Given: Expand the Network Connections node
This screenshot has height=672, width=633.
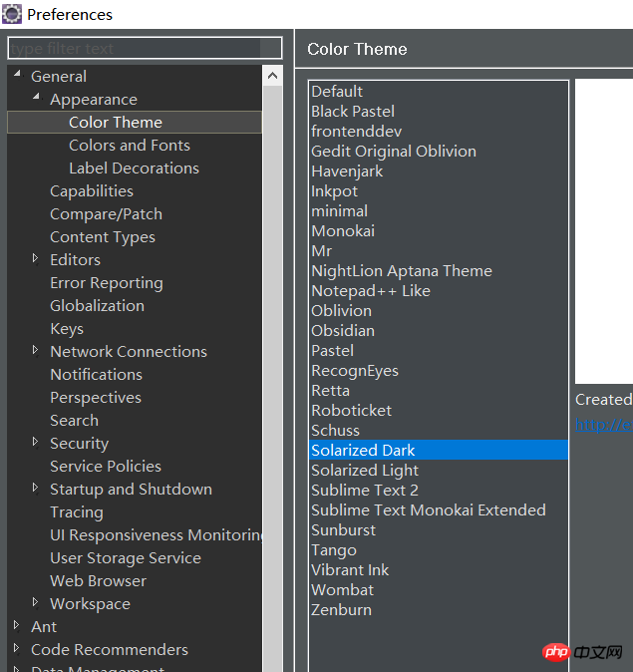Looking at the screenshot, I should tap(36, 350).
